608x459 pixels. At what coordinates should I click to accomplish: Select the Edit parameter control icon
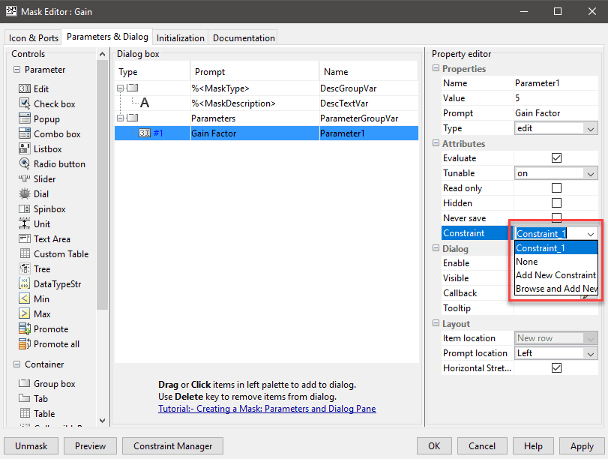[x=24, y=89]
